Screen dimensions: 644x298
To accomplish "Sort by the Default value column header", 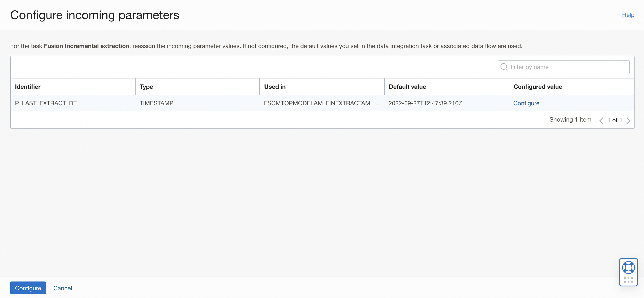I will pos(407,87).
